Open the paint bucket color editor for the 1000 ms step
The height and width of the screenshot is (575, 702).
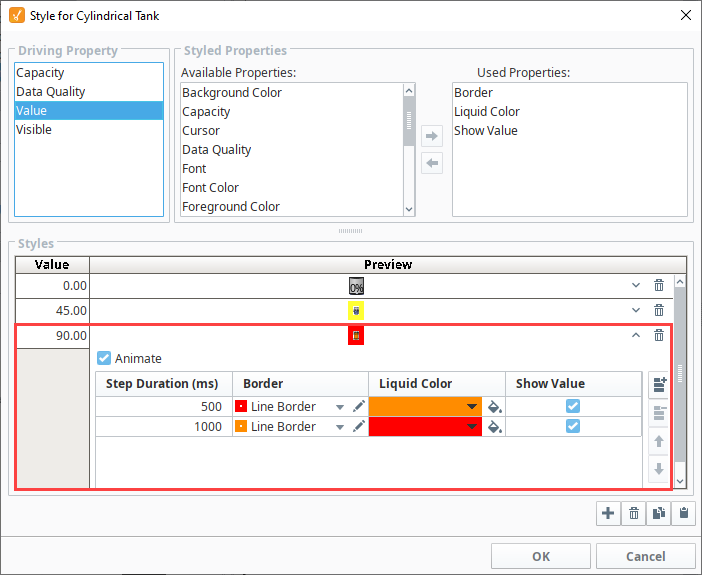(x=494, y=427)
